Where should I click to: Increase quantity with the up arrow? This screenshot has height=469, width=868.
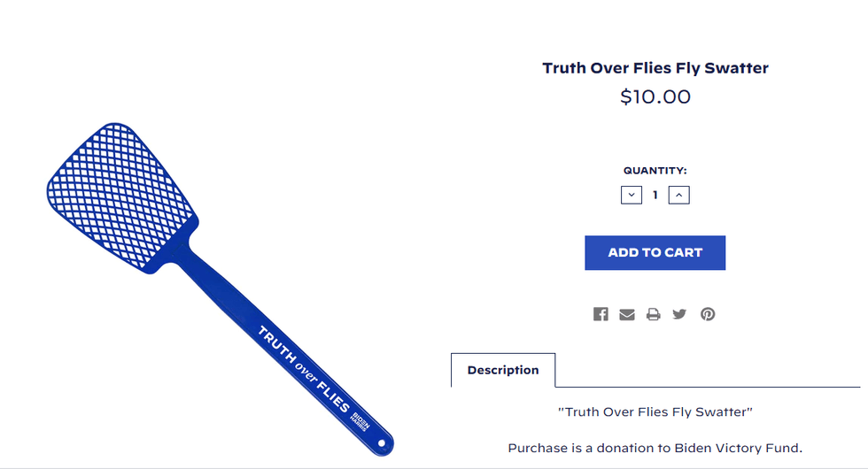pos(678,195)
